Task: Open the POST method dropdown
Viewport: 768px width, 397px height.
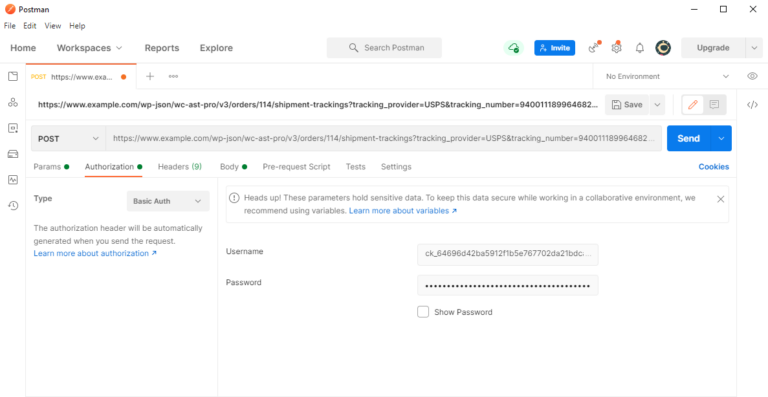Action: point(68,139)
